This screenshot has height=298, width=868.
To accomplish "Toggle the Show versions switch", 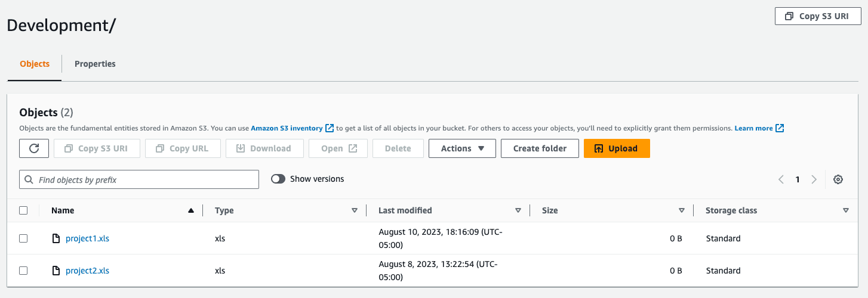I will click(278, 179).
